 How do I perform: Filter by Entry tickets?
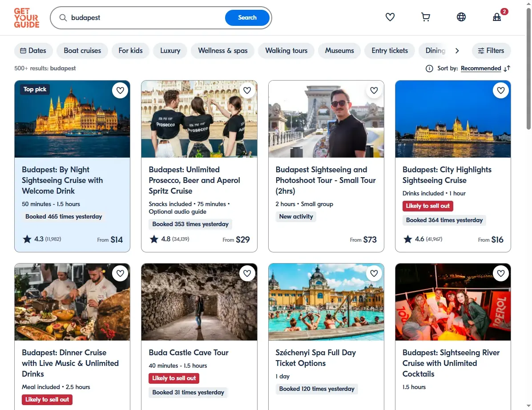pos(390,51)
